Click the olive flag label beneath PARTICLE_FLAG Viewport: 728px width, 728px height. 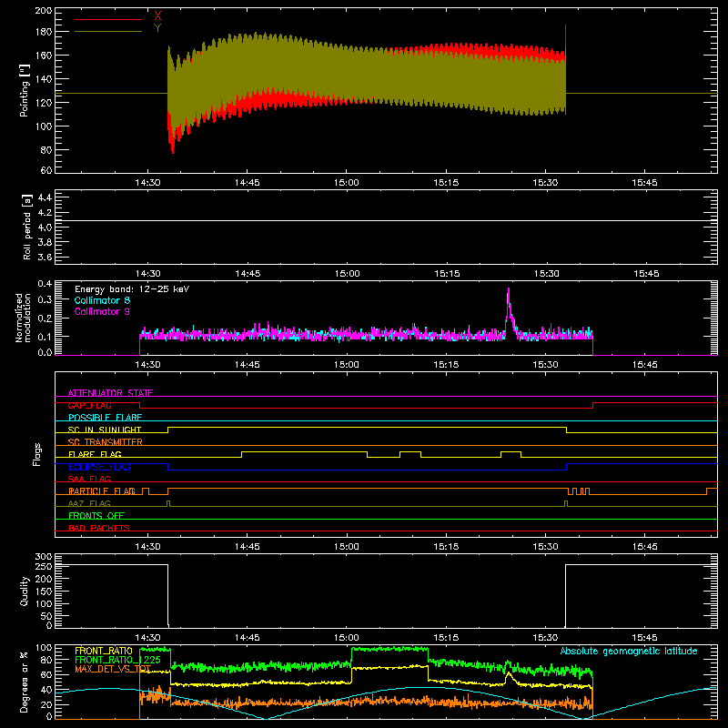89,503
